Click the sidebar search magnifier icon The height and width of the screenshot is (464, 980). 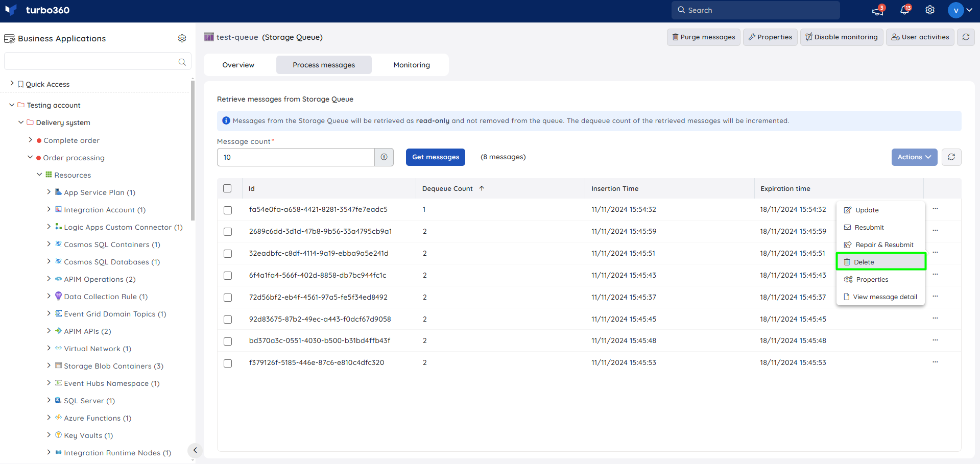pyautogui.click(x=182, y=62)
